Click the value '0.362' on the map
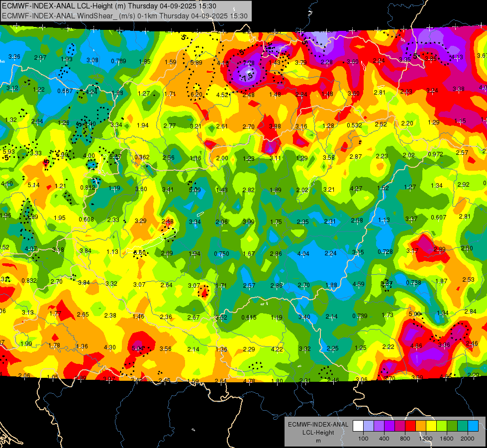The height and width of the screenshot is (448, 487). coord(142,157)
